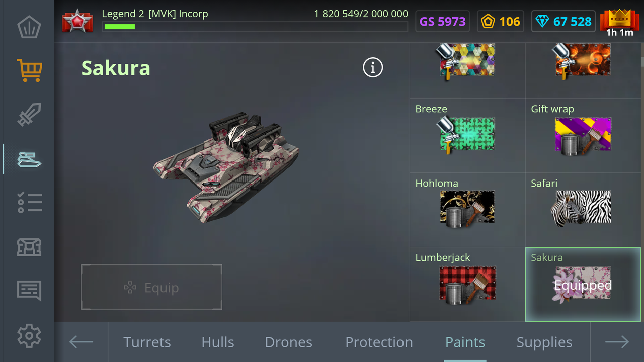Switch to the Hulls tab
644x362 pixels.
pos(218,342)
